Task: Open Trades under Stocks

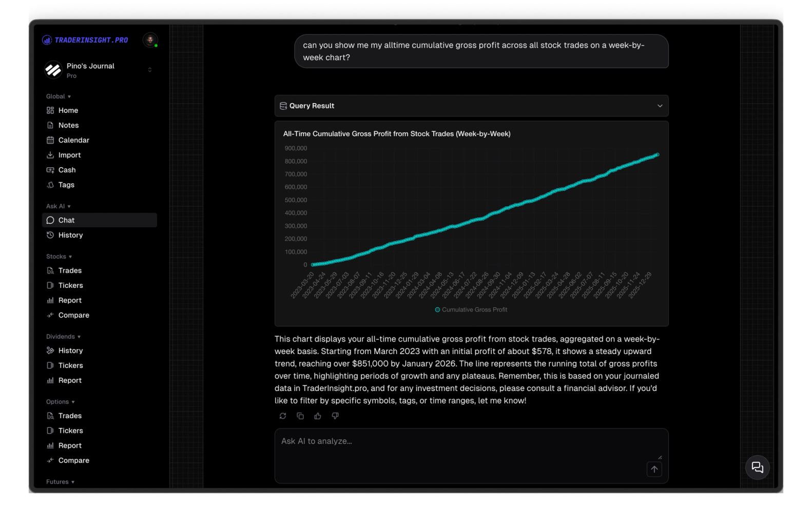Action: 99,270
